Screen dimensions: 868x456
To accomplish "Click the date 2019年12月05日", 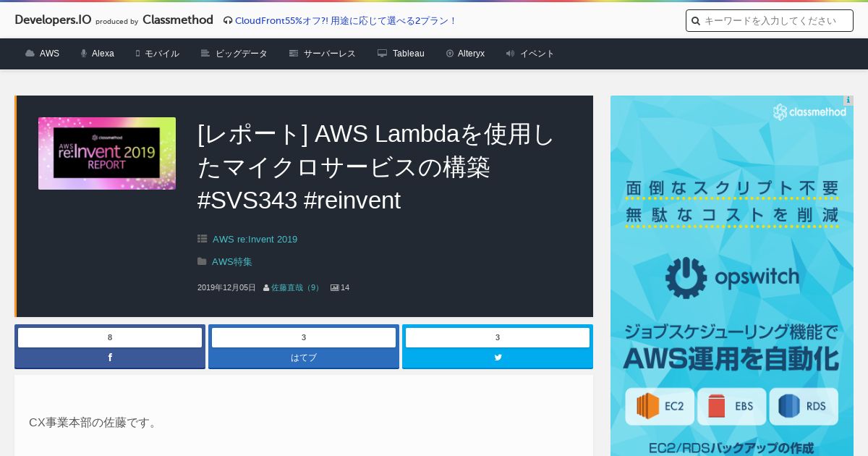I will pos(226,287).
